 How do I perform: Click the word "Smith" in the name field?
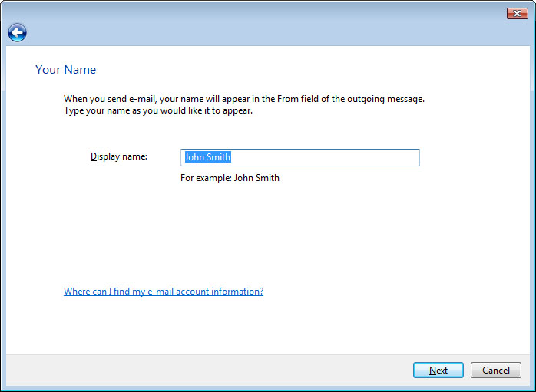(x=218, y=157)
